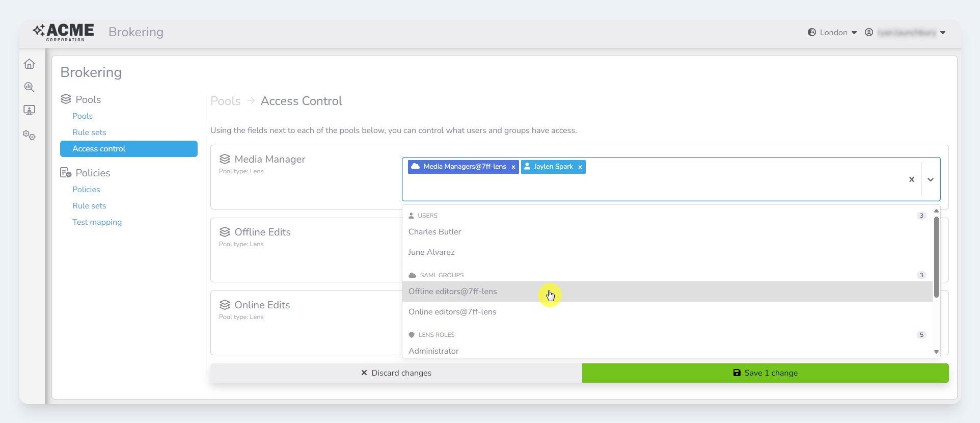This screenshot has height=423, width=980.
Task: Select Access control in sidebar
Action: [x=128, y=149]
